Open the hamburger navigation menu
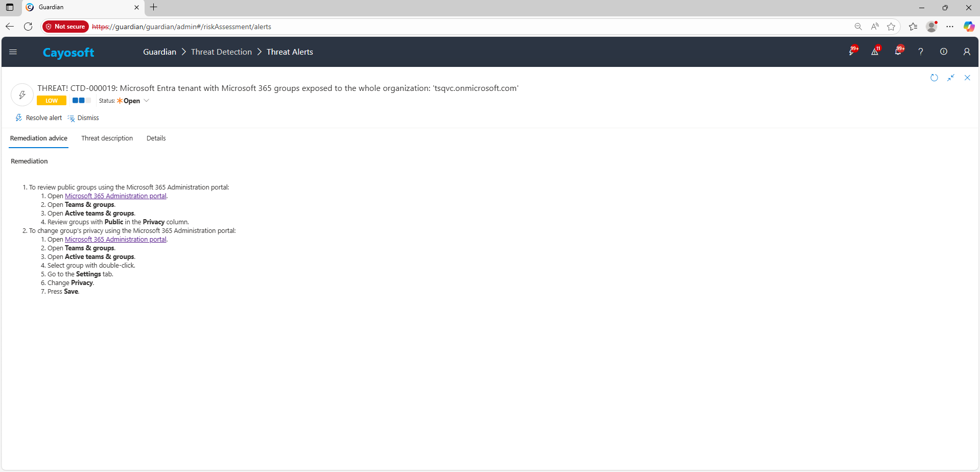Screen dimensions: 980x472 13,52
